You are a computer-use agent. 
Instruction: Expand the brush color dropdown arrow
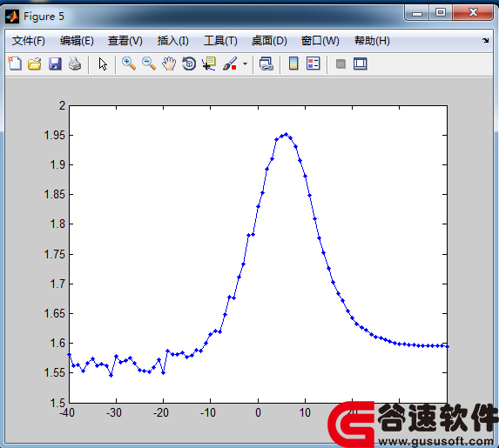(x=245, y=64)
